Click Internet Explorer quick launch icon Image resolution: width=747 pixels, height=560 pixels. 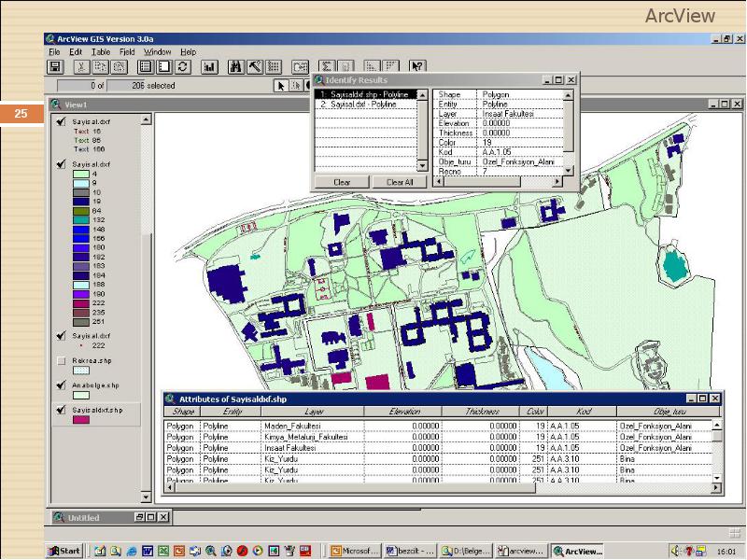coord(132,551)
